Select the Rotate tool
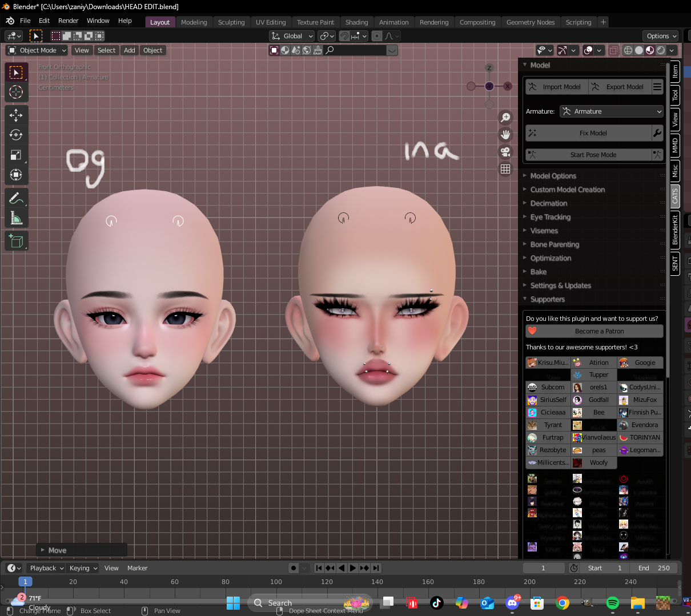 tap(16, 135)
